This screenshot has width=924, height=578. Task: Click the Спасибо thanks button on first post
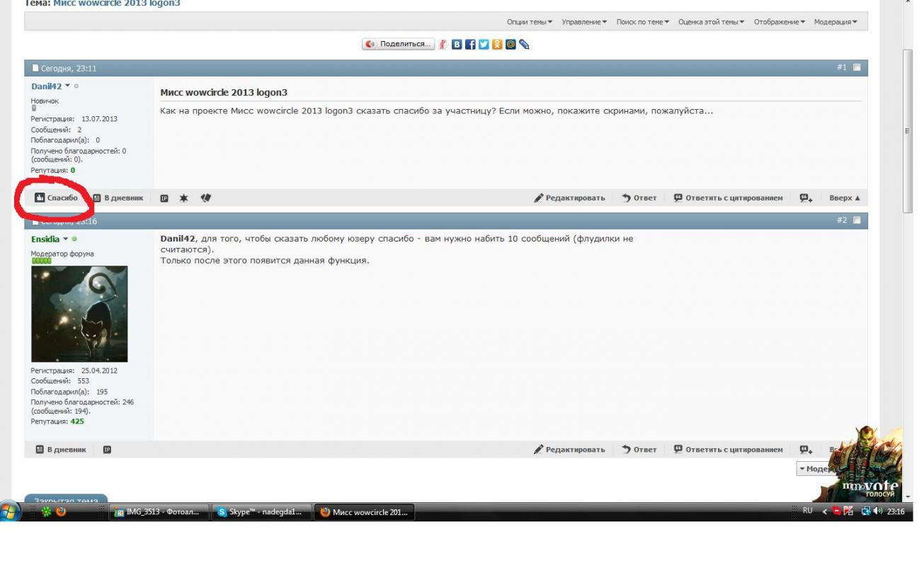pyautogui.click(x=57, y=198)
